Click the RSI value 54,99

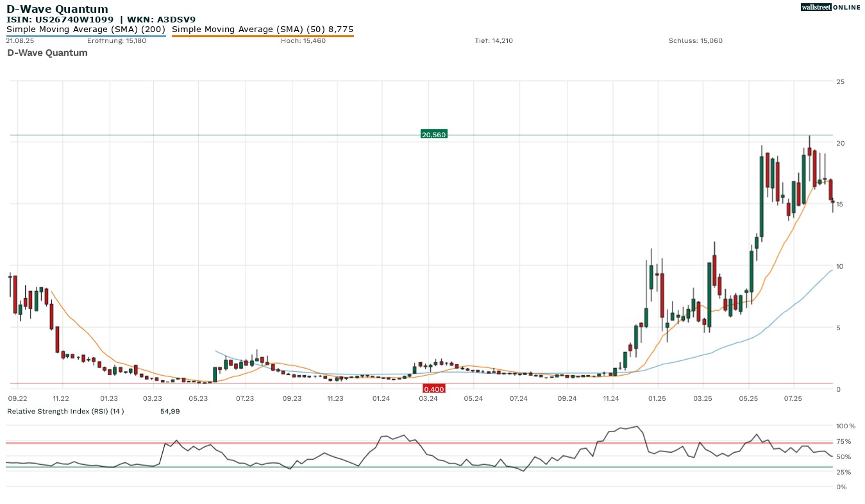[170, 411]
